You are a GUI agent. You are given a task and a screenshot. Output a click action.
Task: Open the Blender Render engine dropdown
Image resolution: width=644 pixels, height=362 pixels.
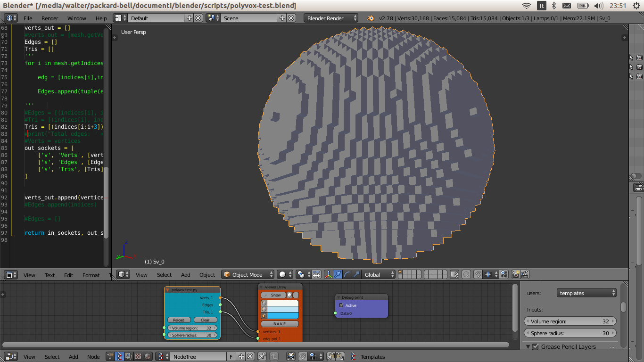click(x=331, y=18)
